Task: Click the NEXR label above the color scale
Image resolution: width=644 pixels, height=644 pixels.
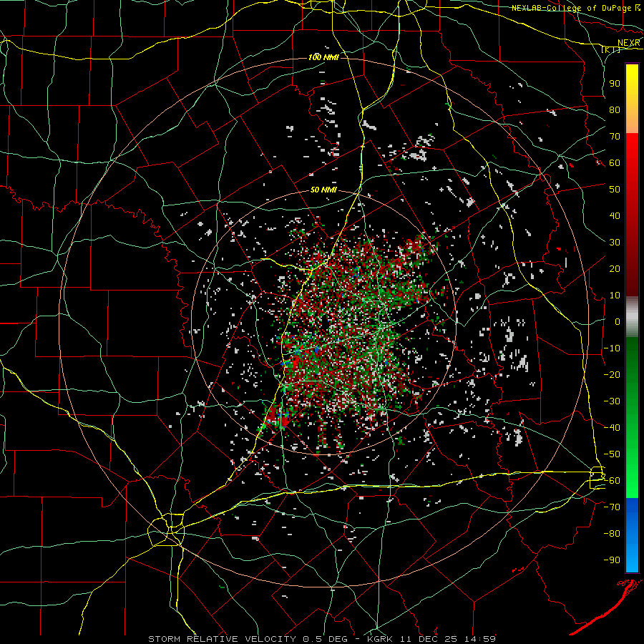Action: tap(628, 43)
